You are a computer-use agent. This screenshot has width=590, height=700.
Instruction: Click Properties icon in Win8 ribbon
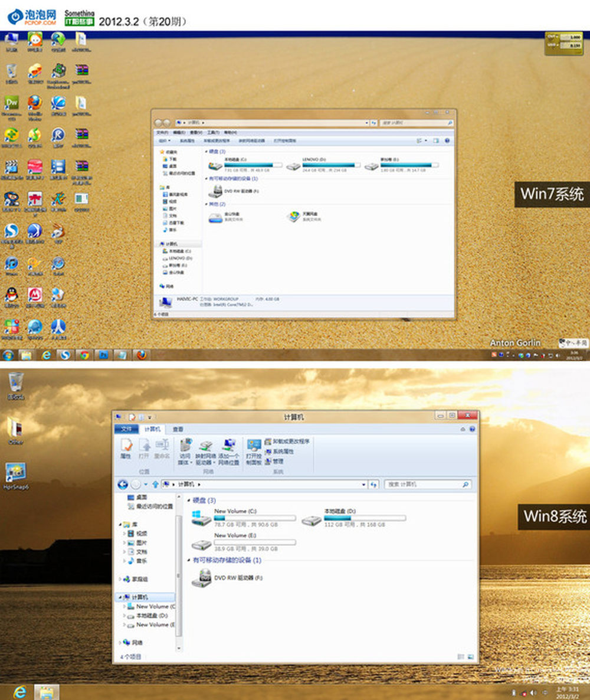click(126, 448)
